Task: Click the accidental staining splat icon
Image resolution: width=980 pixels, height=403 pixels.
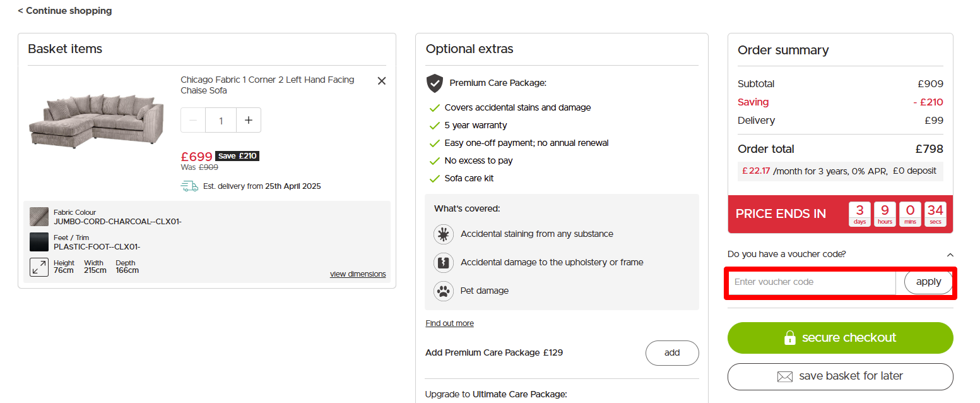Action: [444, 234]
